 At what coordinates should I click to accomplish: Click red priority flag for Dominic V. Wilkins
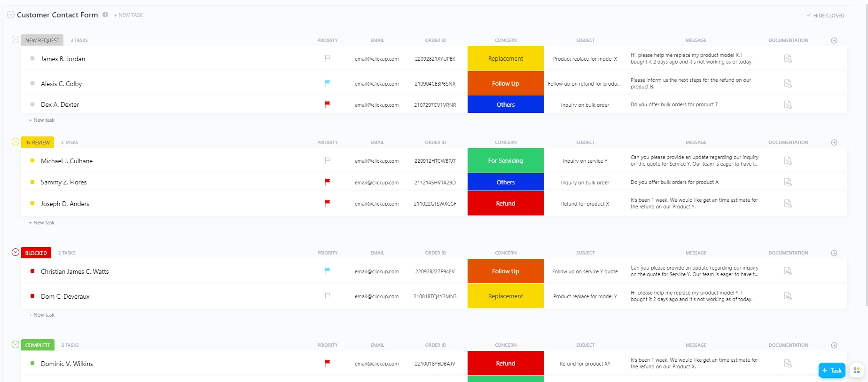coord(328,363)
